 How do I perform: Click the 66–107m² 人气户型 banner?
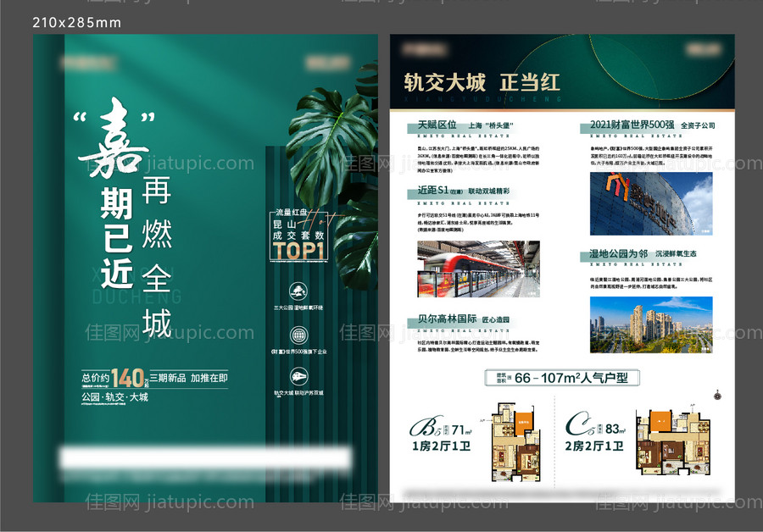(562, 377)
